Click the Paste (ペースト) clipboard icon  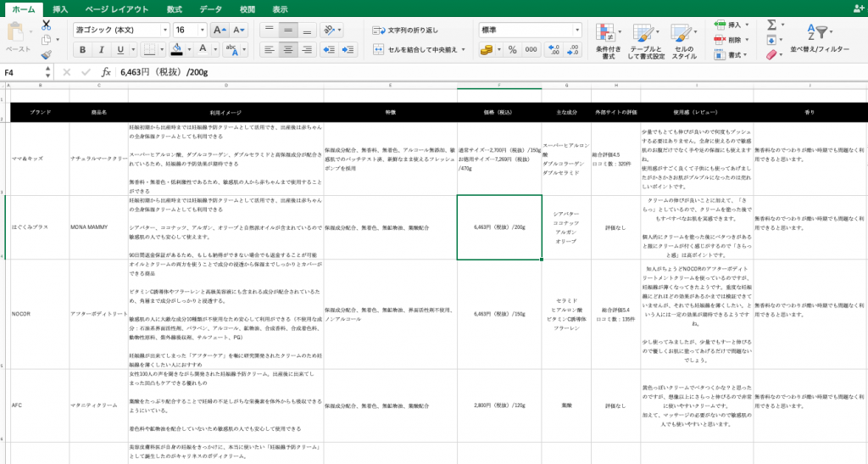pyautogui.click(x=15, y=33)
